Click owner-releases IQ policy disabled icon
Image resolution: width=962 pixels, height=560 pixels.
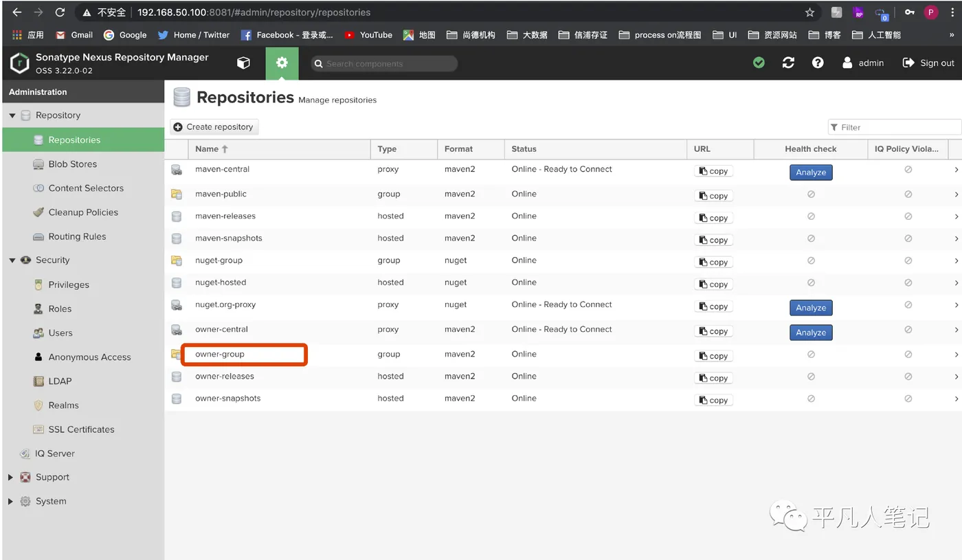tap(908, 377)
